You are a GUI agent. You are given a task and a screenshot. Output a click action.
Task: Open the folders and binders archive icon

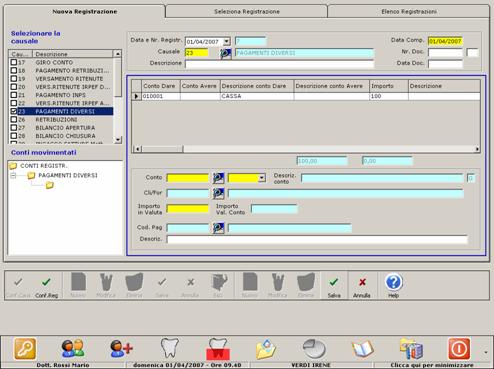click(411, 349)
